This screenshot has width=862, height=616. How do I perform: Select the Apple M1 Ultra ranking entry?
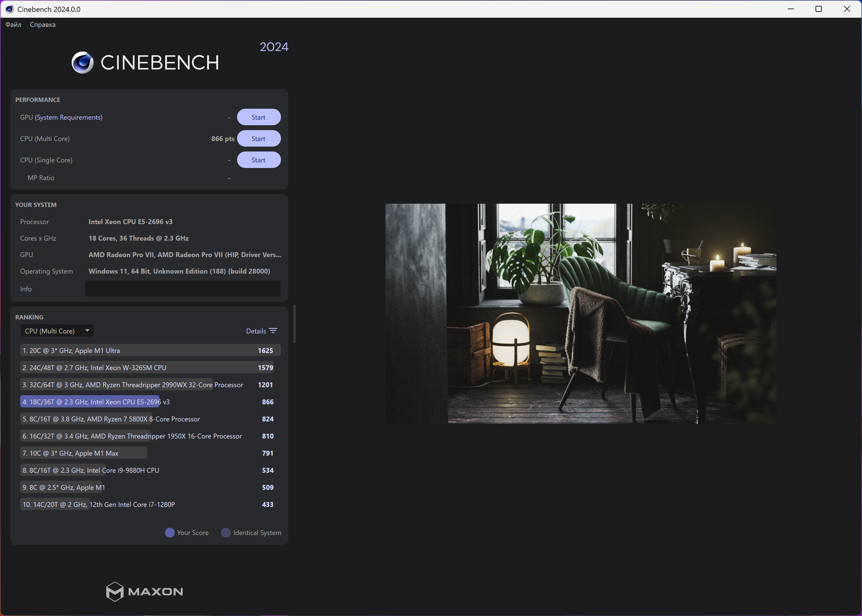click(150, 351)
